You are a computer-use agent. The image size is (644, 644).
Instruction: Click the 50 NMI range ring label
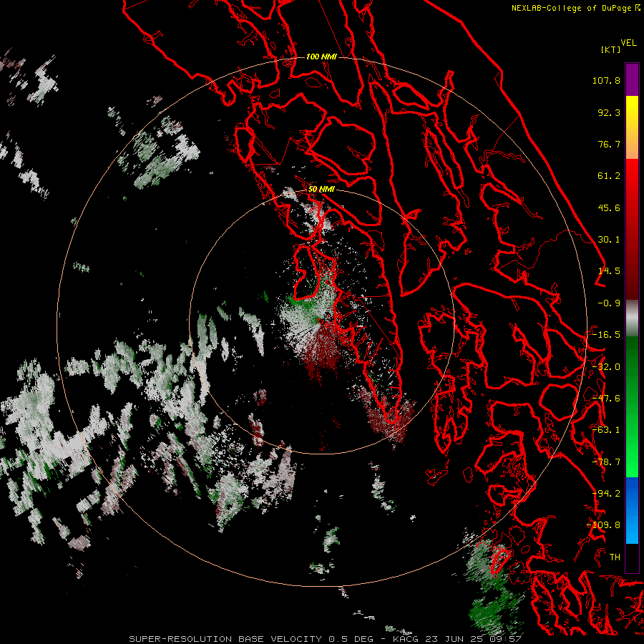tap(321, 190)
